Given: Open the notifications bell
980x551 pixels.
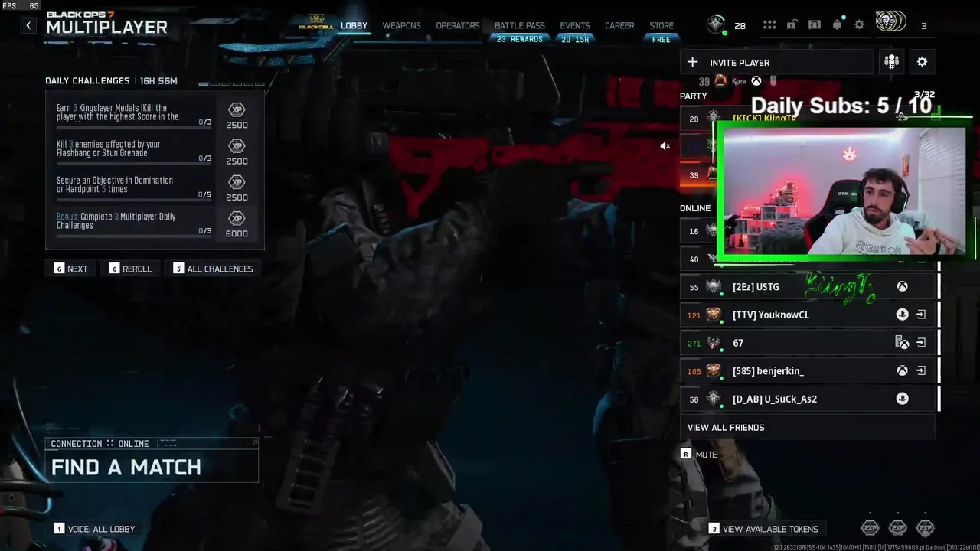Looking at the screenshot, I should click(837, 25).
